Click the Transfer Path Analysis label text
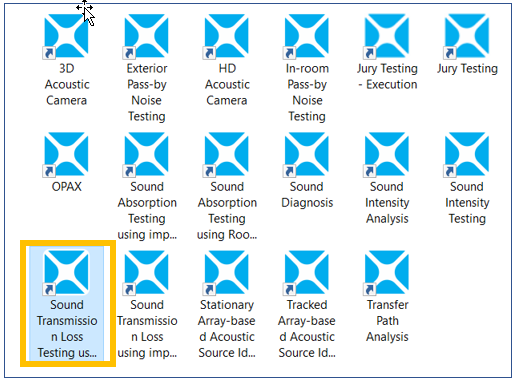This screenshot has height=381, width=517. pos(387,321)
